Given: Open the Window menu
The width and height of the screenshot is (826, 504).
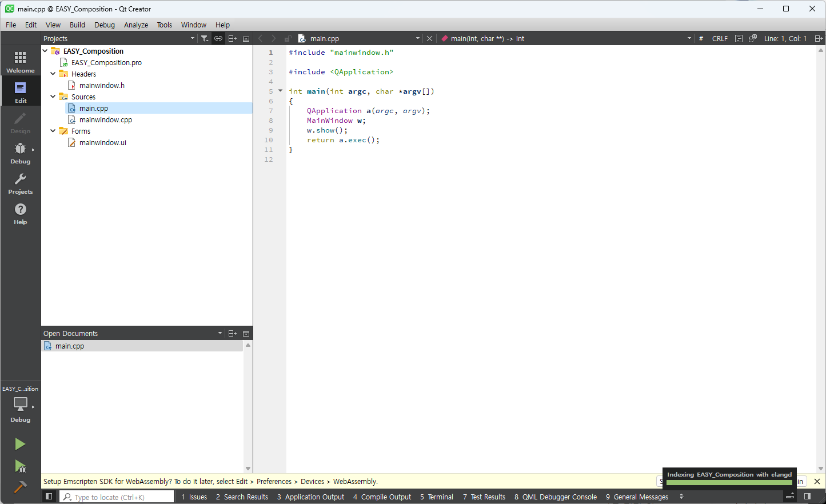Looking at the screenshot, I should 194,25.
